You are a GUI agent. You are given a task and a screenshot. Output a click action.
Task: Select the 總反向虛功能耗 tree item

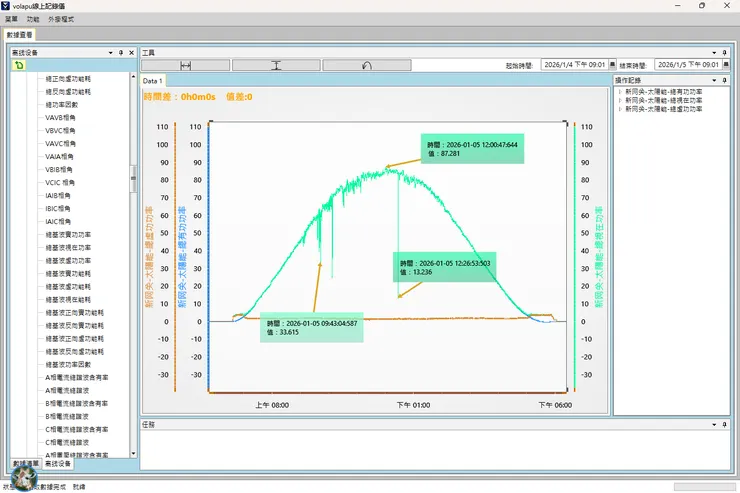pos(68,92)
